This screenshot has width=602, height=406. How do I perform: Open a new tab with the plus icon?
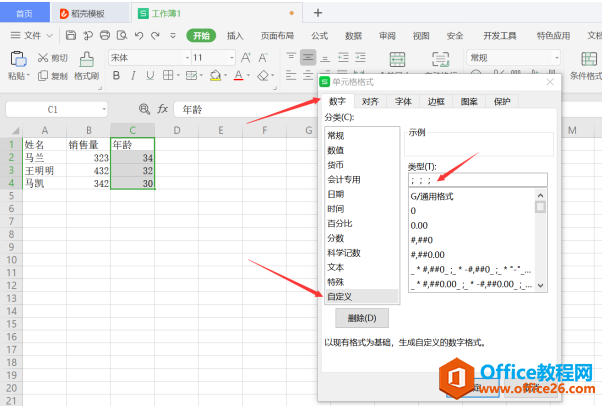pos(318,13)
